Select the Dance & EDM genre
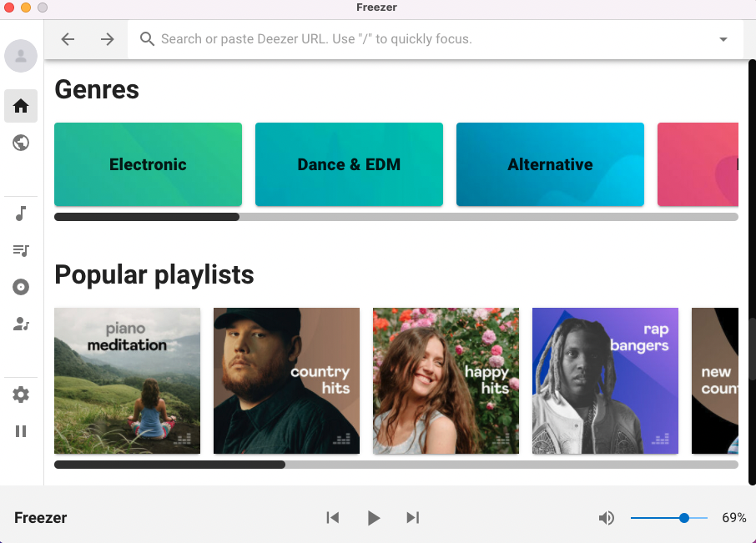Image resolution: width=756 pixels, height=543 pixels. coord(349,164)
